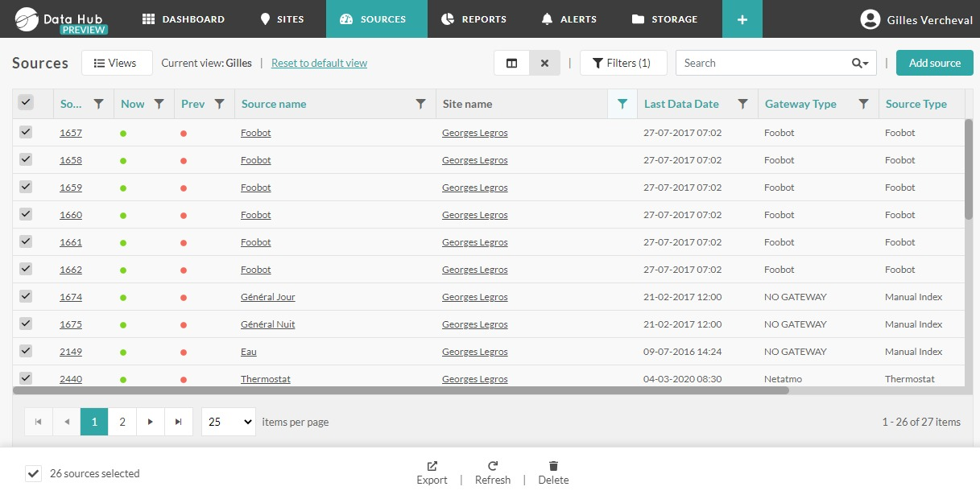Click the Add source button
The width and height of the screenshot is (980, 499).
coord(934,63)
